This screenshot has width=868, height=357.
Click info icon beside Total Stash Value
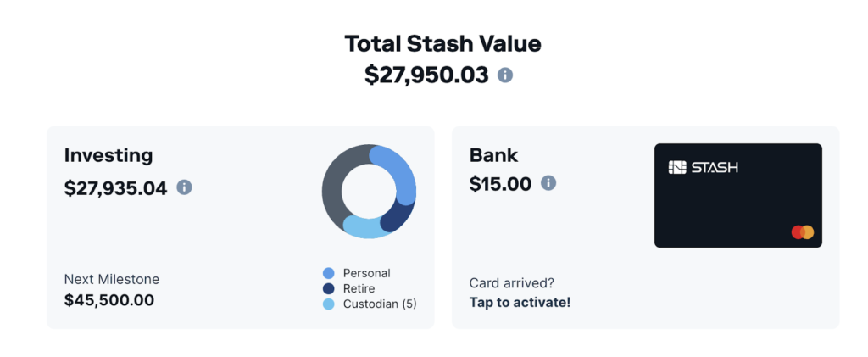[x=505, y=75]
